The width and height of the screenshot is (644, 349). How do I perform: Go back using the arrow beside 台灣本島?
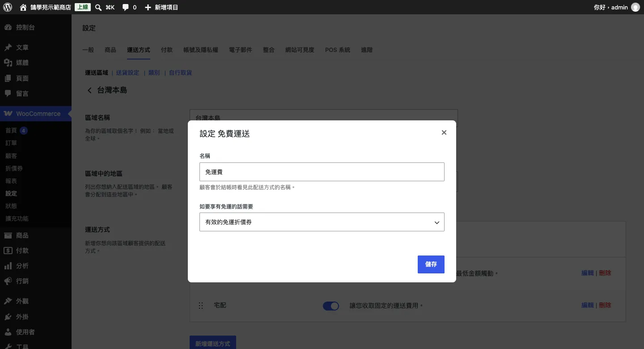pyautogui.click(x=89, y=90)
